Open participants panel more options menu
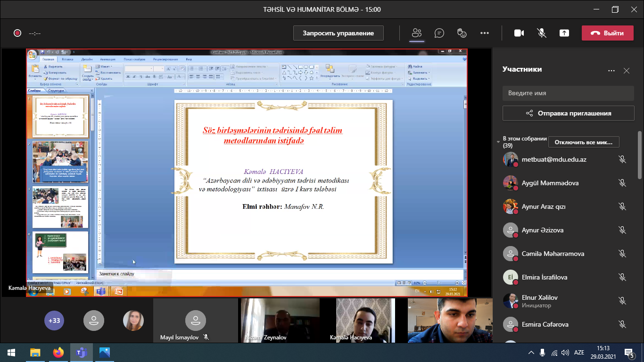The width and height of the screenshot is (644, 362). (611, 71)
